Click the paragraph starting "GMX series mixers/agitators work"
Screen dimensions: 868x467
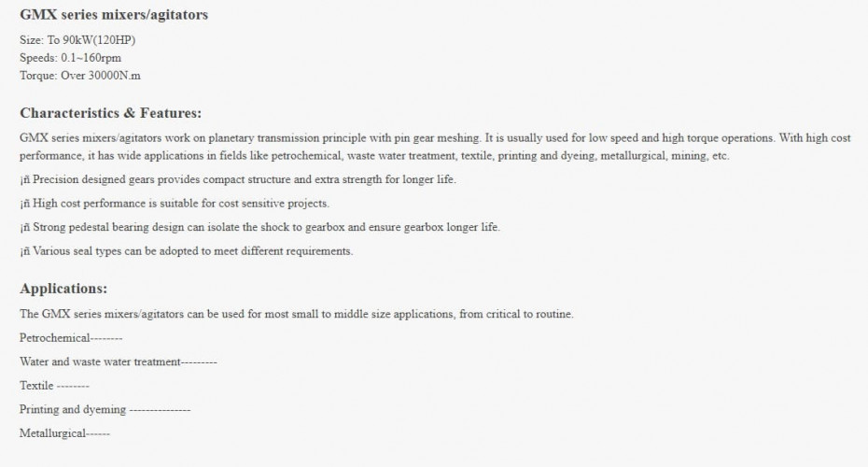pyautogui.click(x=434, y=138)
